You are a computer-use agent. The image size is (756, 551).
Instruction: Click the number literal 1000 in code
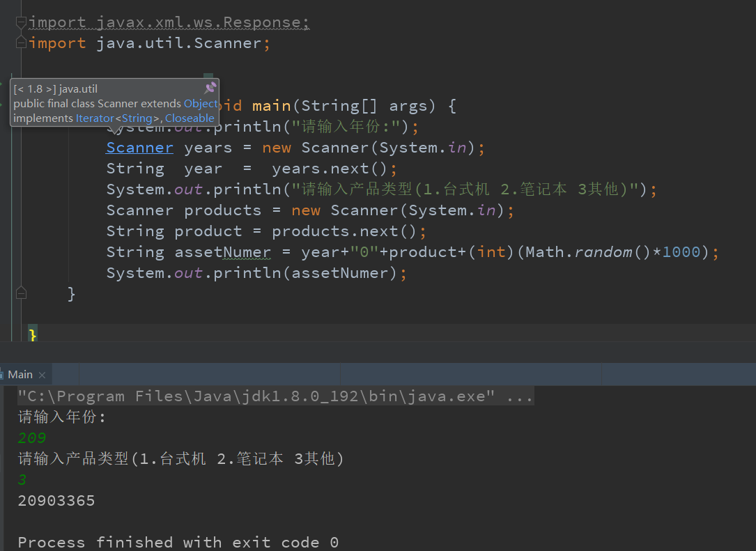click(x=681, y=252)
